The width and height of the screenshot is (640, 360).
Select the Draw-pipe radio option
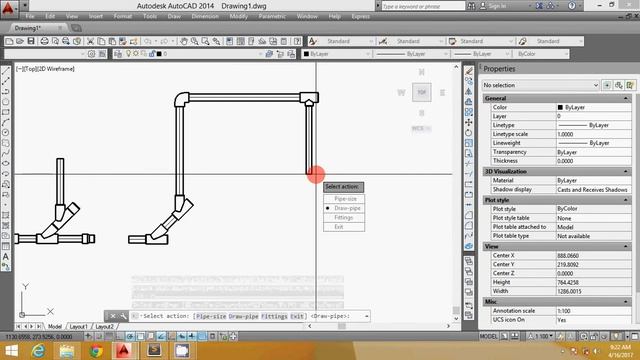pos(344,208)
